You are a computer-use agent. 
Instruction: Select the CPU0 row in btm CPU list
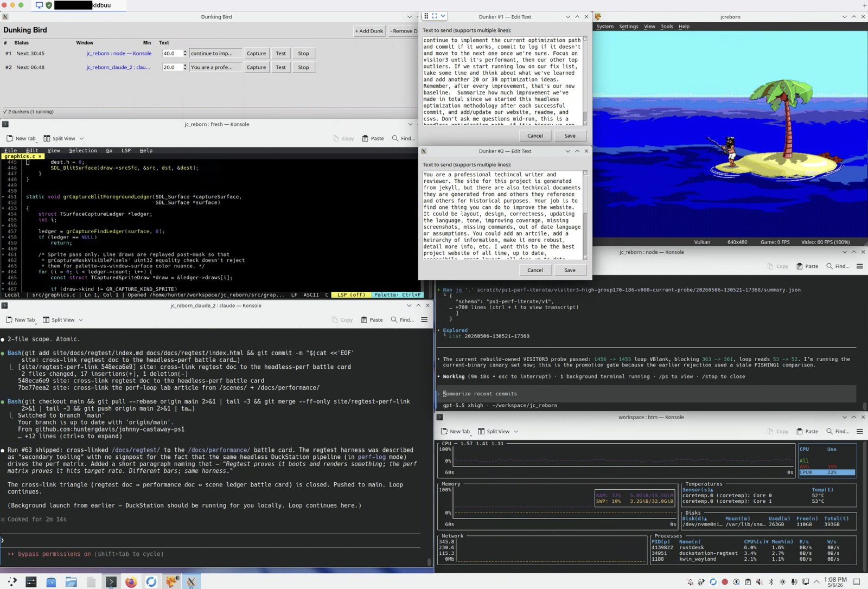click(827, 472)
